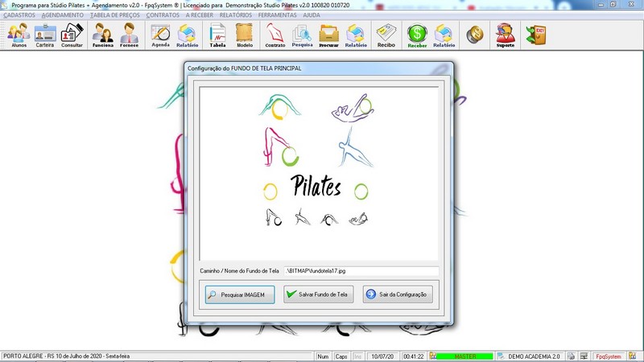Open the Agenda scheduling icon
The width and height of the screenshot is (644, 362).
tap(160, 35)
